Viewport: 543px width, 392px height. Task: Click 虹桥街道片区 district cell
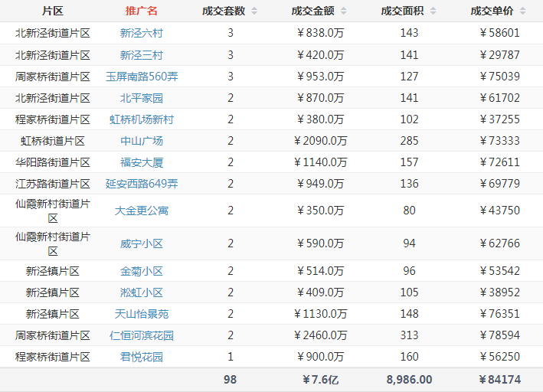(x=53, y=141)
